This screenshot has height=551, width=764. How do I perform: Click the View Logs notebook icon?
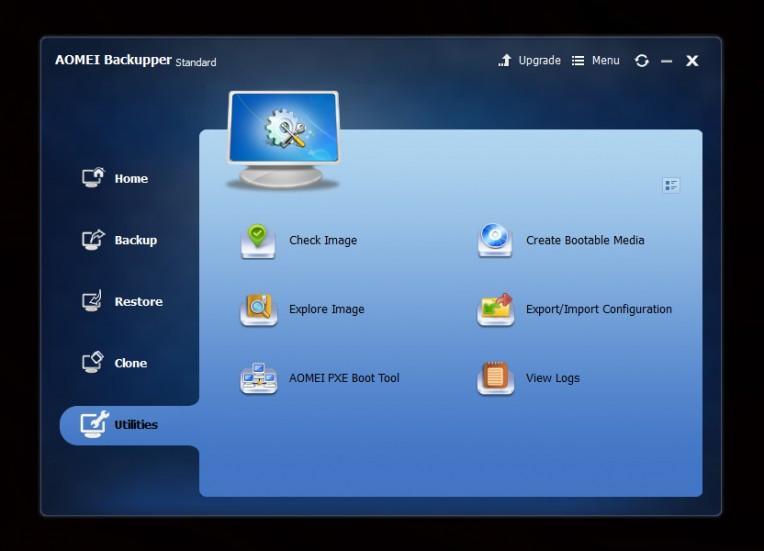495,378
